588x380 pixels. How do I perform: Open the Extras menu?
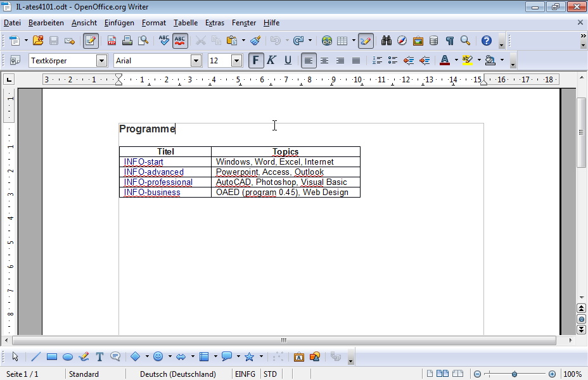point(215,23)
